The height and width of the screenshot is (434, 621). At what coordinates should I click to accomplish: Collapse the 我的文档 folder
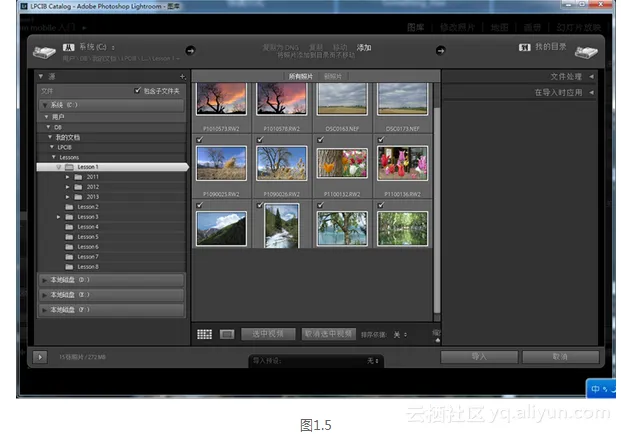50,137
